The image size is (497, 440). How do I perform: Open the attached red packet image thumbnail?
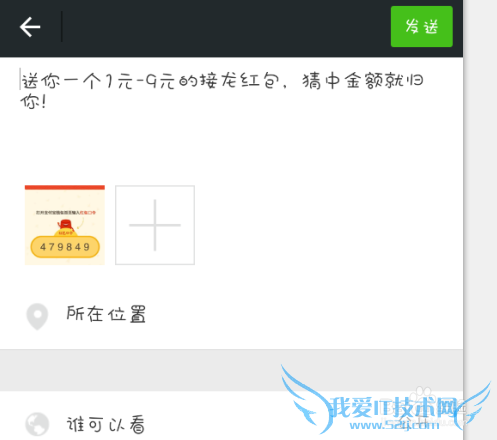[x=65, y=225]
